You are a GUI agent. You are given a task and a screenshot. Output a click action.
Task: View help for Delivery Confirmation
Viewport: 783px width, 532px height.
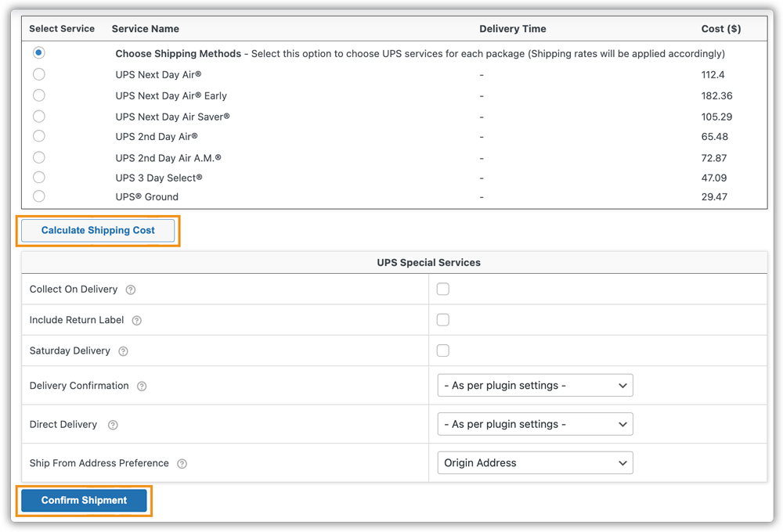[x=142, y=386]
